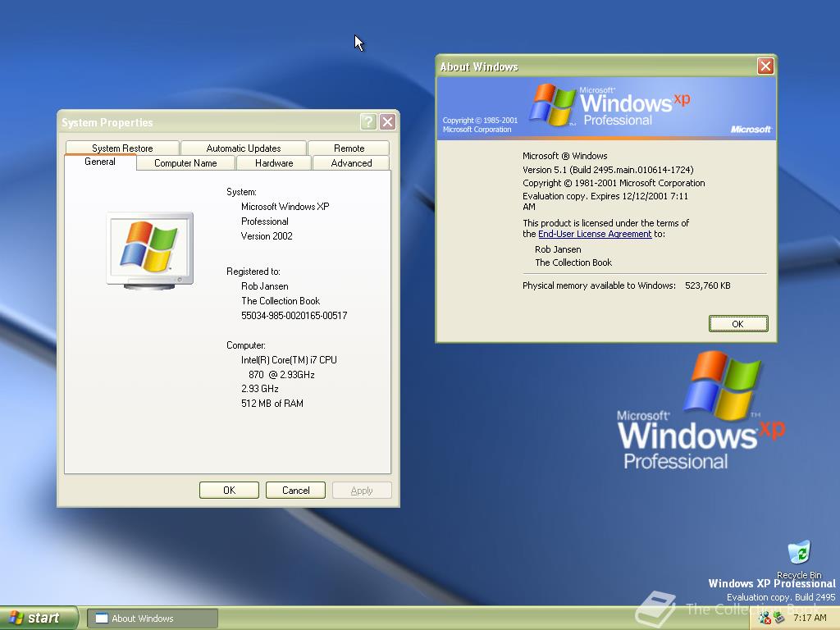Image resolution: width=840 pixels, height=630 pixels.
Task: Close the About Windows dialog
Action: tap(765, 66)
